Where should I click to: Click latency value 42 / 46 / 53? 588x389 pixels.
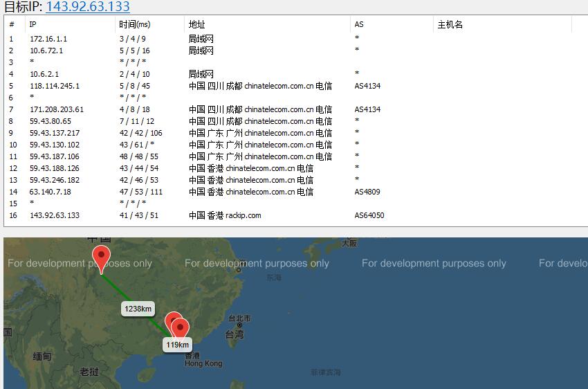click(x=139, y=180)
